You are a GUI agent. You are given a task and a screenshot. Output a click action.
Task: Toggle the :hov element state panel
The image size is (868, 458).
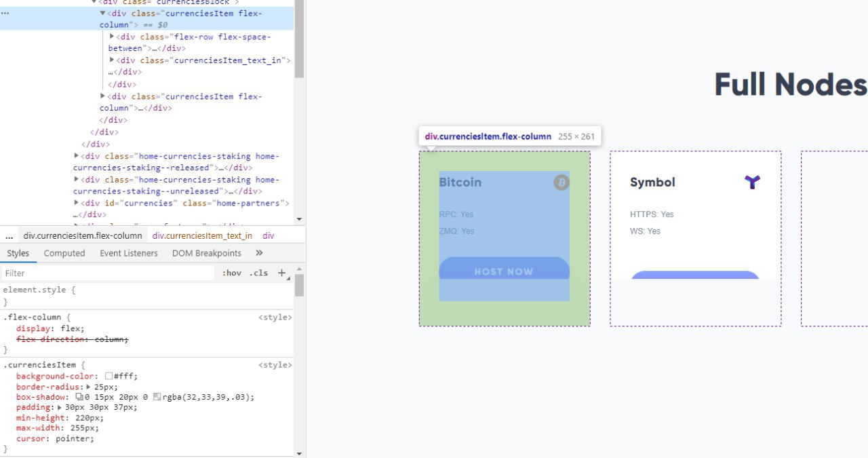[x=231, y=273]
